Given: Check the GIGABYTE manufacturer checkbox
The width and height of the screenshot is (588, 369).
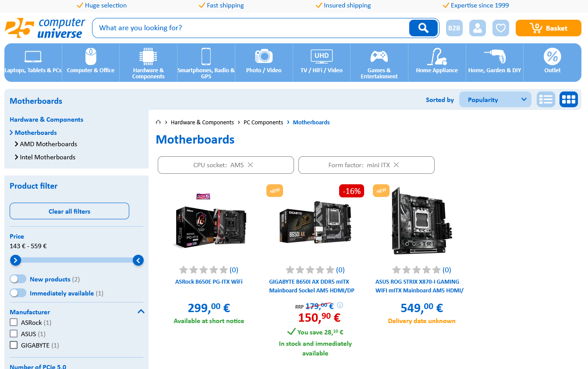Looking at the screenshot, I should tap(14, 345).
